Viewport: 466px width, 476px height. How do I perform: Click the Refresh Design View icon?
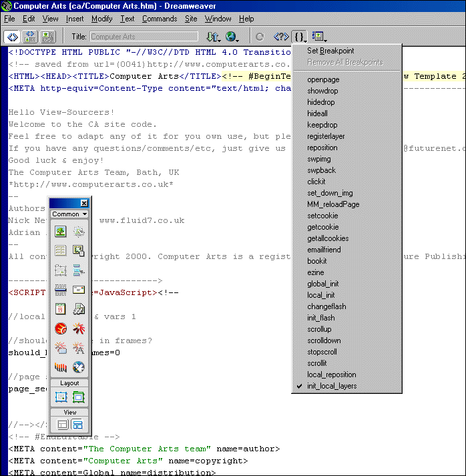(260, 37)
